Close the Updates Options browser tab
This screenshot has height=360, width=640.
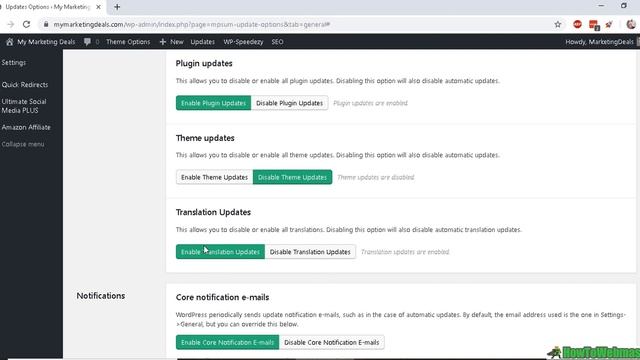[98, 7]
